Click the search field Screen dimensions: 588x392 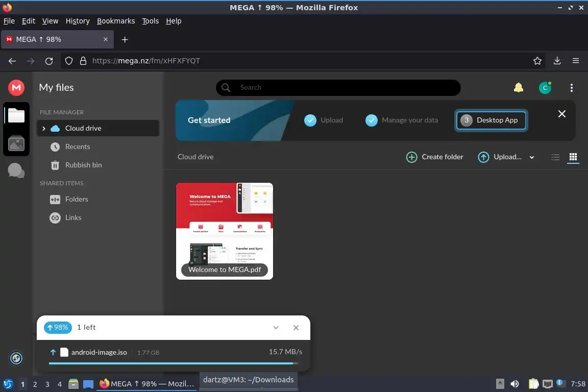(338, 88)
